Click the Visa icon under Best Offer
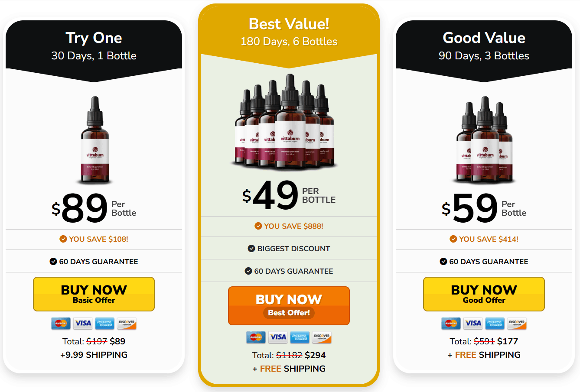 pos(278,337)
